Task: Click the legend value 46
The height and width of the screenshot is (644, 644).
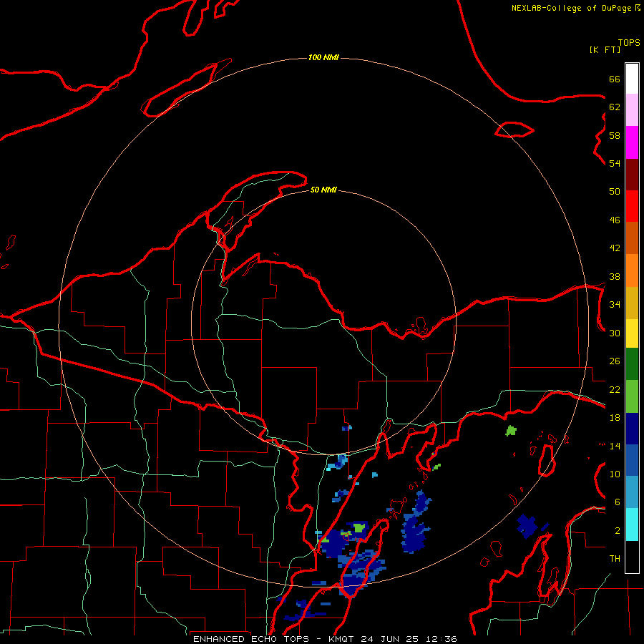Action: (x=615, y=220)
